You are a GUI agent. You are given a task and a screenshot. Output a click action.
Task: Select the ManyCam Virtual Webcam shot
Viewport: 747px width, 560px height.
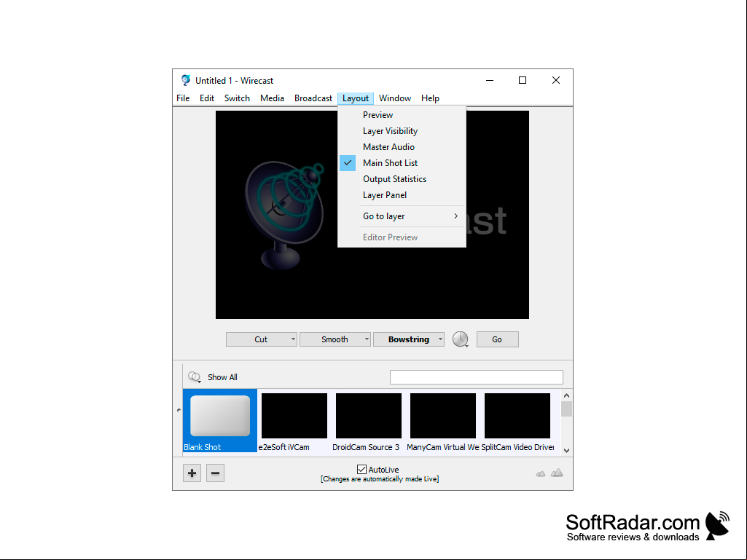click(442, 420)
